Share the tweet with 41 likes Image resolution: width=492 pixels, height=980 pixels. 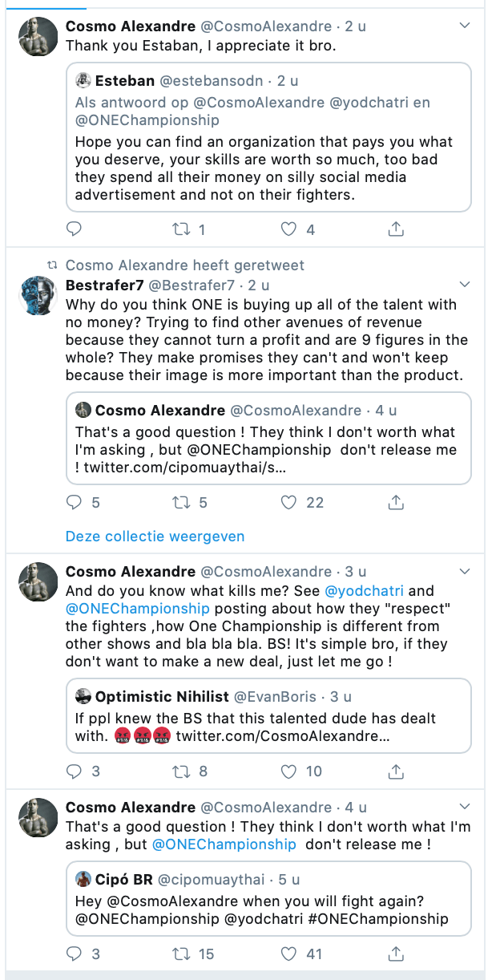pos(395,954)
